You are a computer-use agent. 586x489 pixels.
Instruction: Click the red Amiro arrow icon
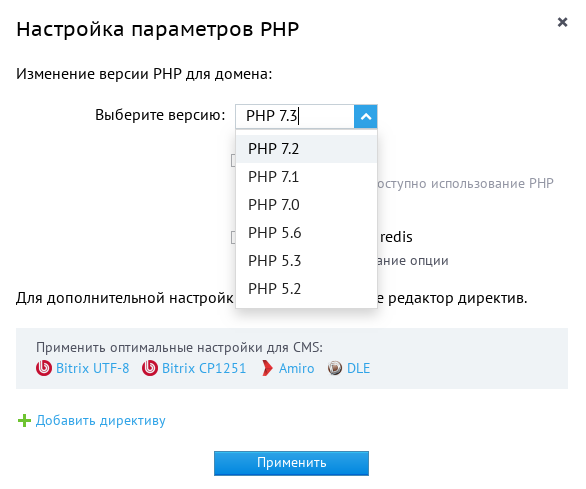(267, 368)
